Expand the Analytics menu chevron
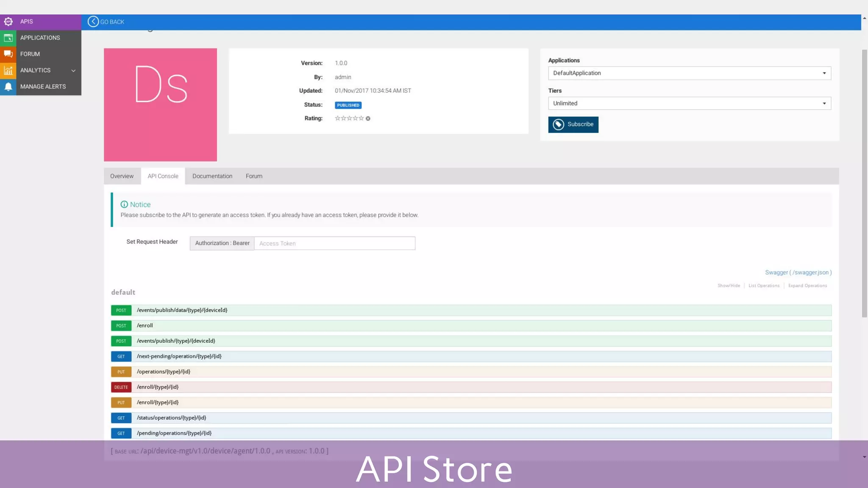This screenshot has height=488, width=868. coord(73,71)
